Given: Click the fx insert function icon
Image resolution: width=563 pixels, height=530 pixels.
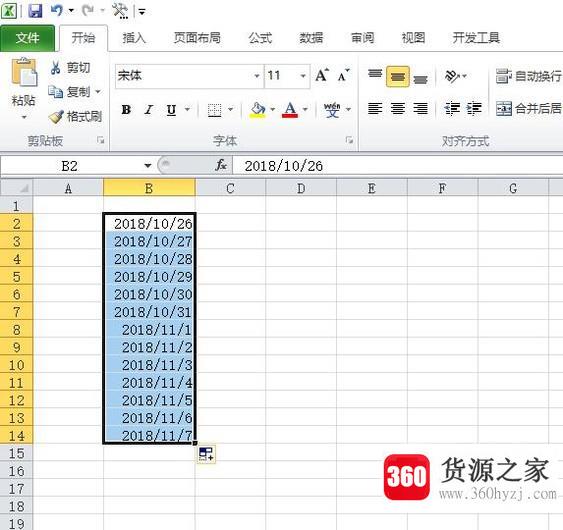Looking at the screenshot, I should tap(220, 166).
